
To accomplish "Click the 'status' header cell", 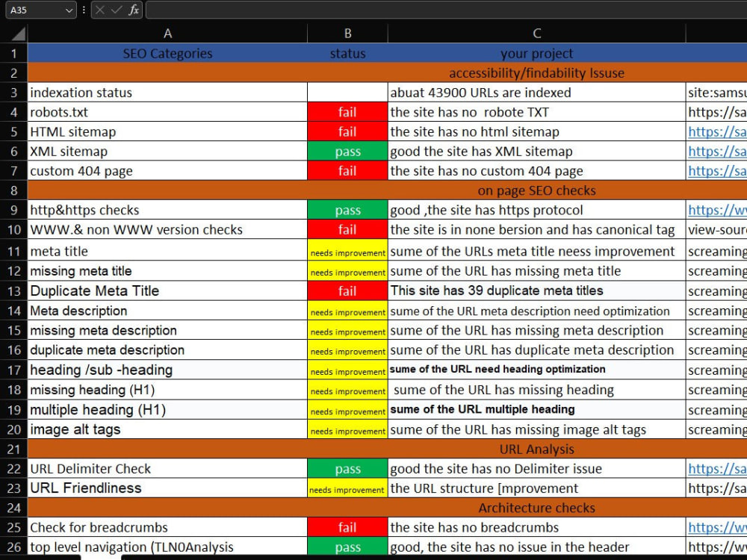I will tap(348, 53).
